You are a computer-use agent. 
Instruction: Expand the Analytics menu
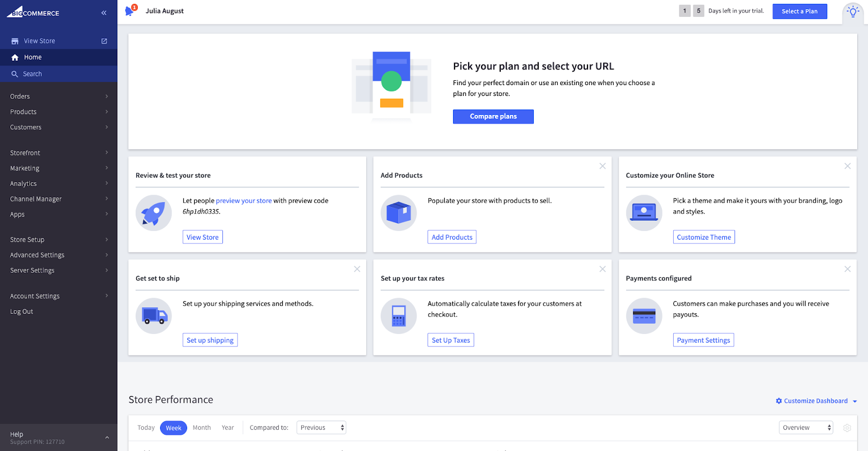[59, 184]
